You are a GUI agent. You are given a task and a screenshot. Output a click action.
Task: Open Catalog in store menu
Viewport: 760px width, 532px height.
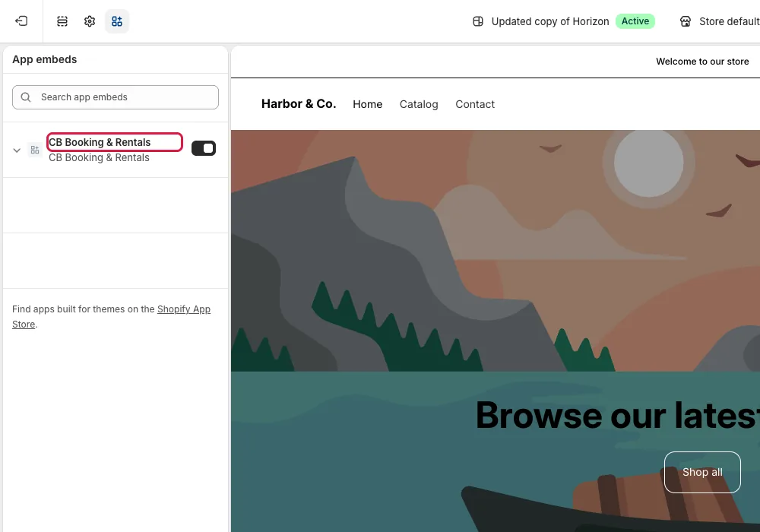419,104
